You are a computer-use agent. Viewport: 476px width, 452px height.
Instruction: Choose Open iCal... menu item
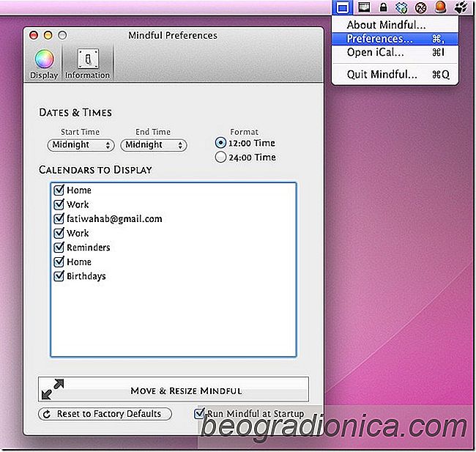395,52
